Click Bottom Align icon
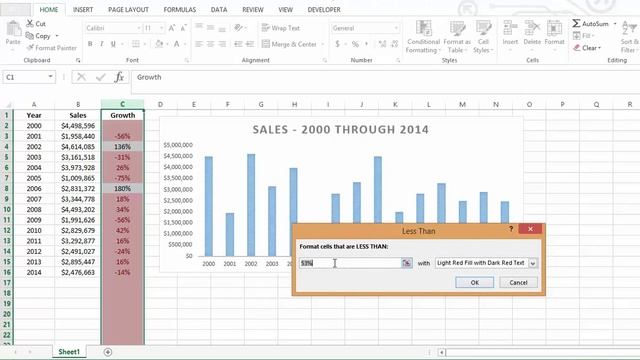640x360 pixels. point(222,28)
